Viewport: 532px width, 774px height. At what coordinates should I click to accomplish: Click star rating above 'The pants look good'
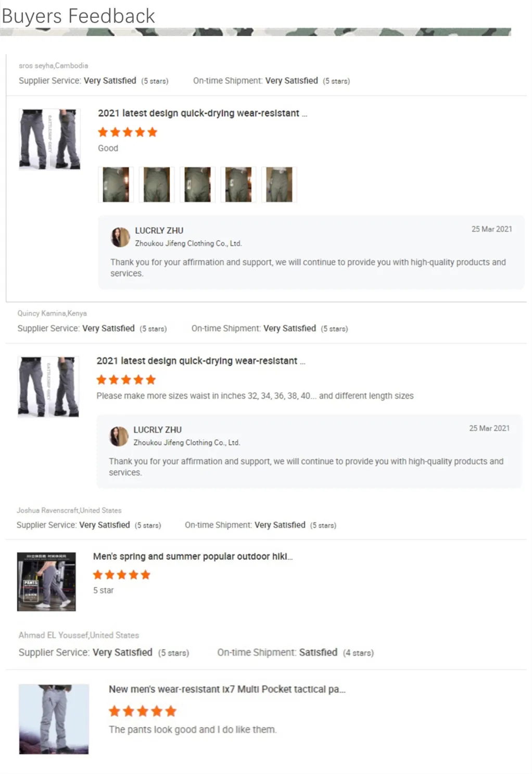coord(143,711)
